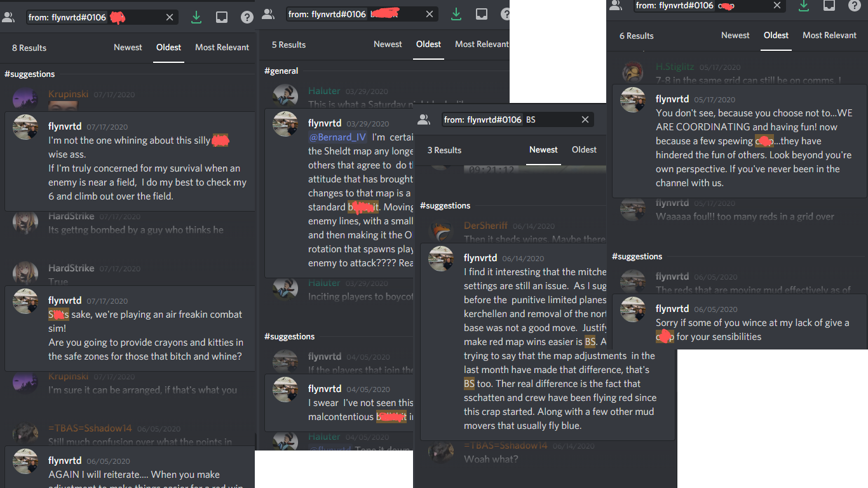
Task: Select Most Relevant tab in 8 Results panel
Action: coord(222,48)
